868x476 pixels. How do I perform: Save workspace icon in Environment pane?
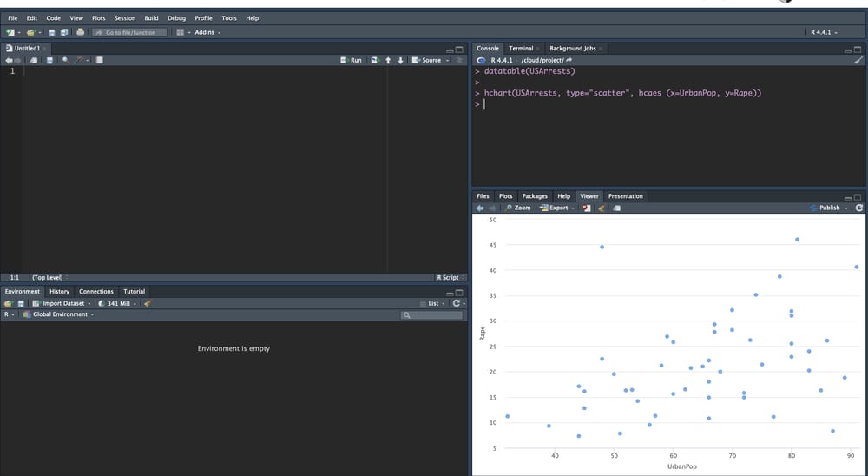[21, 304]
